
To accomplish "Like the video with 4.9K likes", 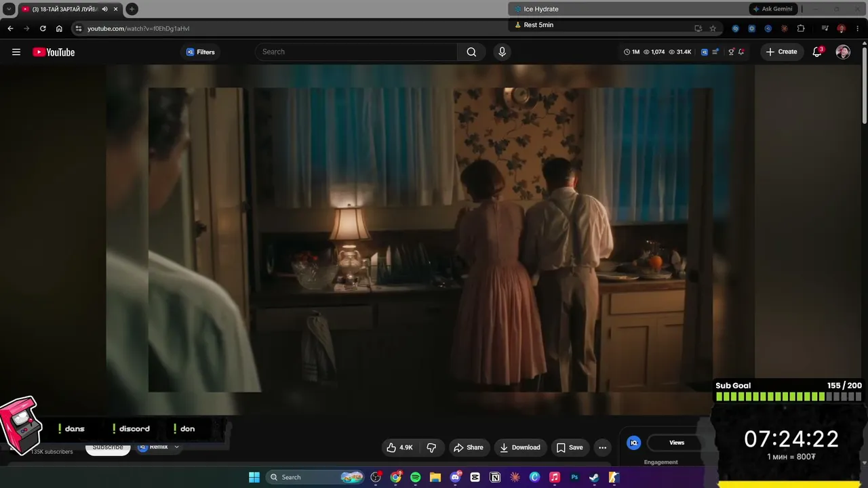I will [x=399, y=447].
